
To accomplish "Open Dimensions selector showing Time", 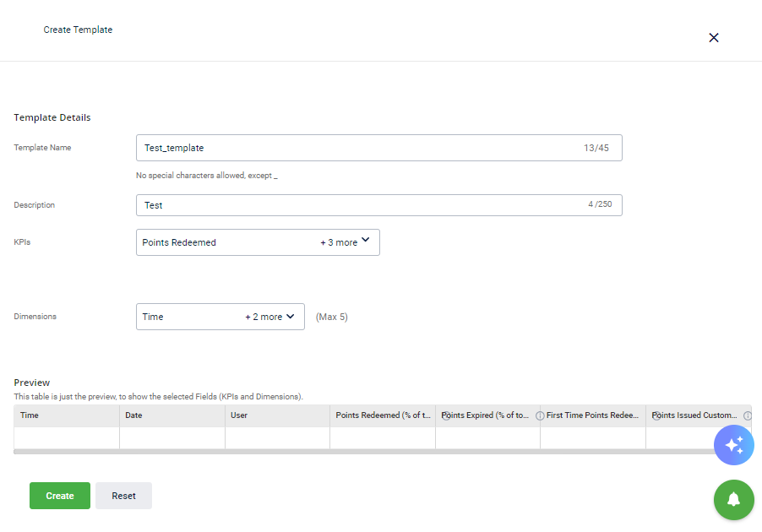I will 220,317.
